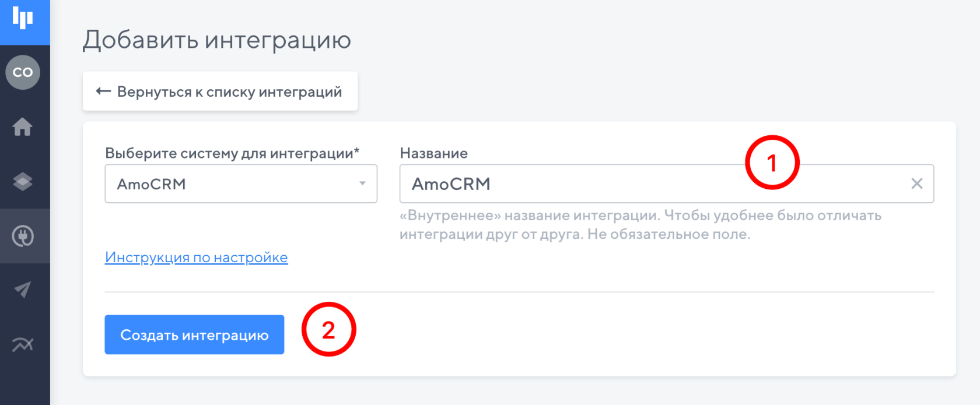
Task: Go to the Home section icon
Action: [23, 126]
